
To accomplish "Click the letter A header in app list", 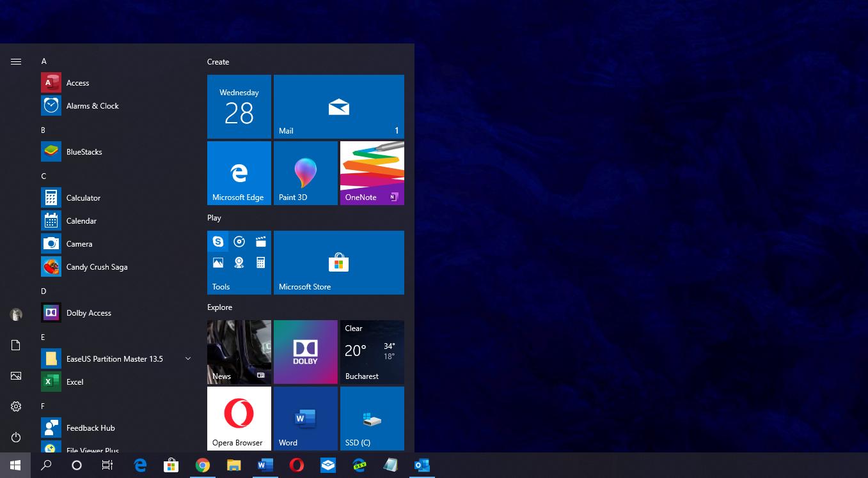I will coord(44,61).
